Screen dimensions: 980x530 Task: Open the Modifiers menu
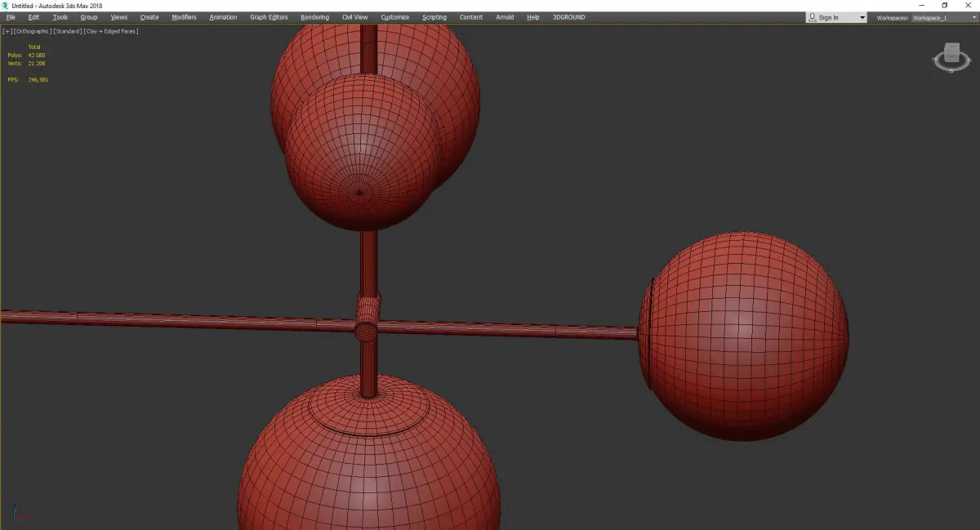184,17
